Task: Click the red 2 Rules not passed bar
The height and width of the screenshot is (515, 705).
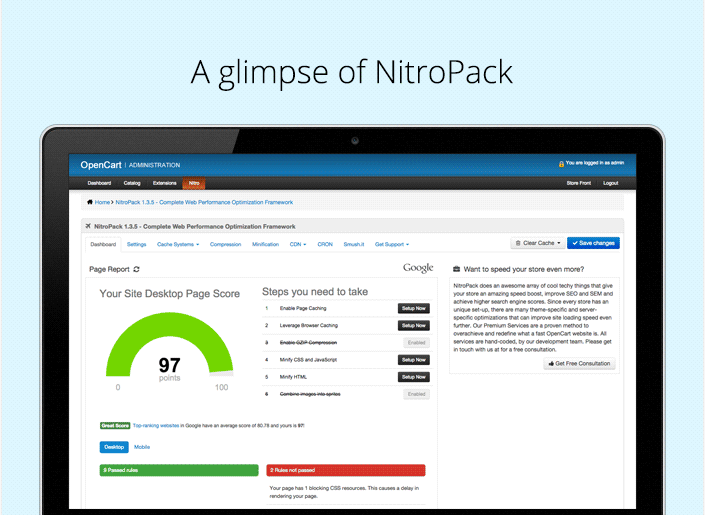Action: coord(345,469)
